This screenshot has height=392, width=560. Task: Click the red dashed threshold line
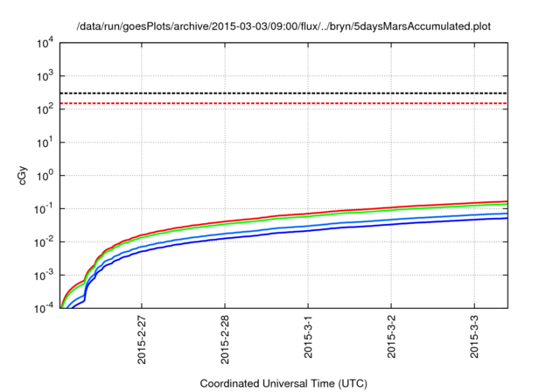tap(283, 103)
